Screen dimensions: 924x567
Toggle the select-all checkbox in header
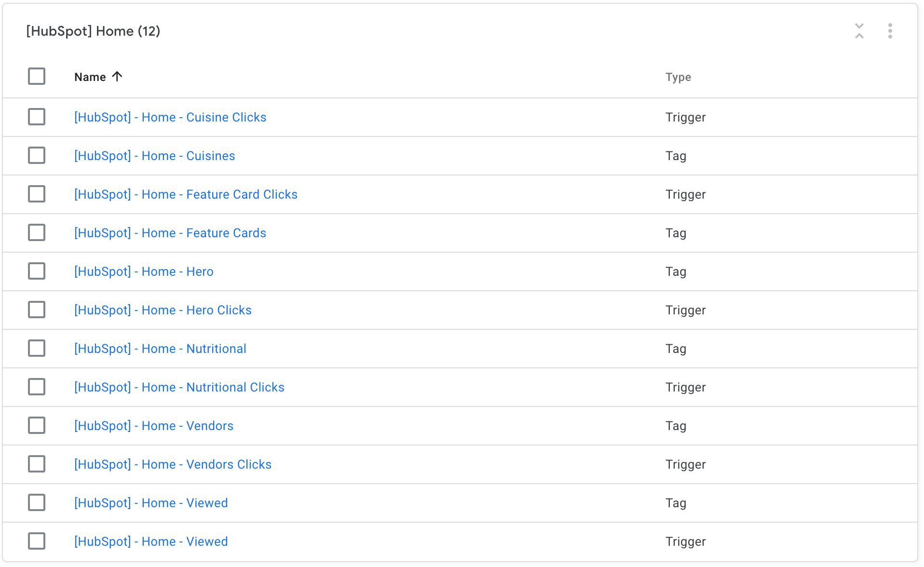37,77
